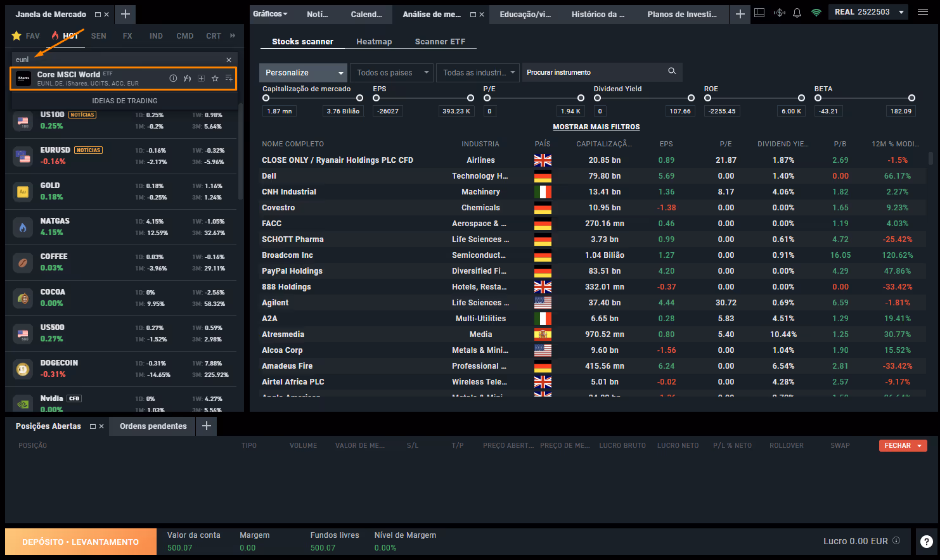This screenshot has height=560, width=940.
Task: Open NOTÍCIAS badge for US100
Action: coord(82,115)
